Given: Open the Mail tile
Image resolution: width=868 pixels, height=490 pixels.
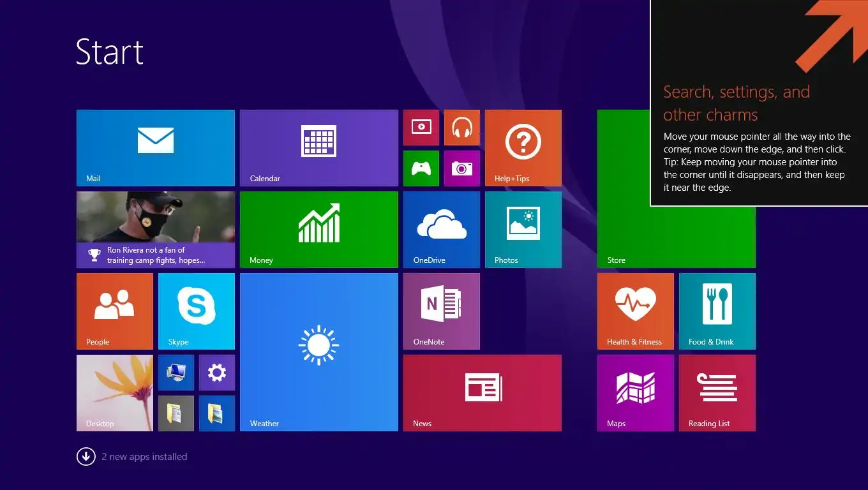Looking at the screenshot, I should [156, 148].
